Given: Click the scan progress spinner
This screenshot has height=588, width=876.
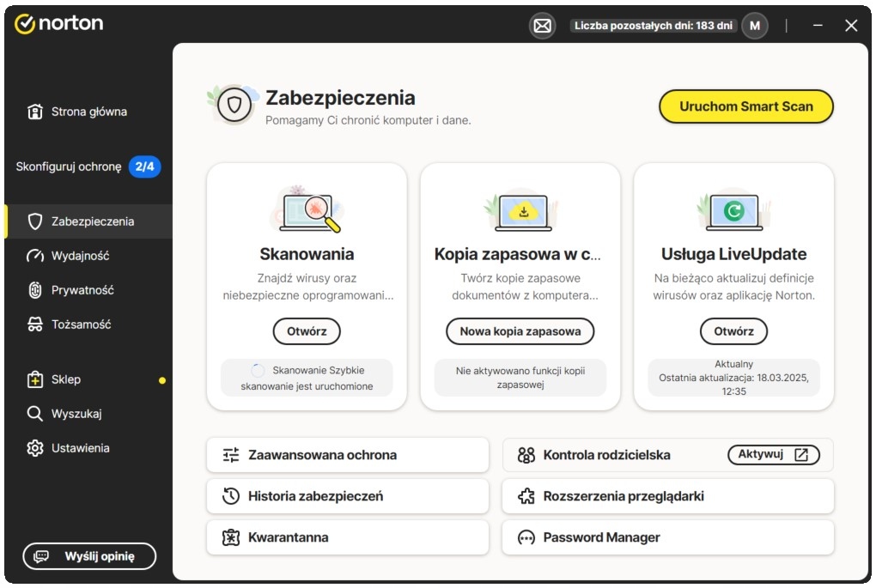Looking at the screenshot, I should pyautogui.click(x=259, y=370).
